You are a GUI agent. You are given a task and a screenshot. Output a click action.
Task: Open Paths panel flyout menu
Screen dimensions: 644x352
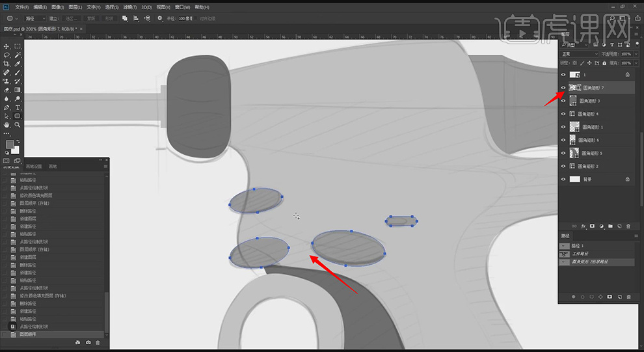636,236
